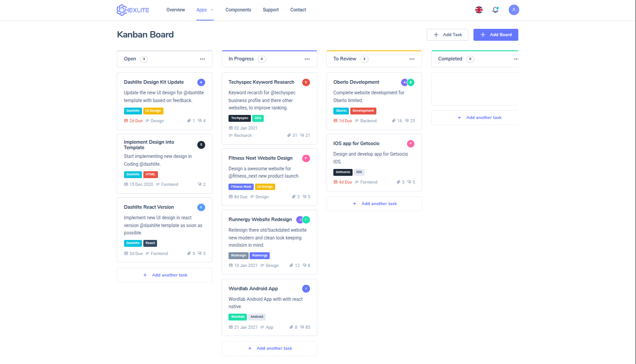Image resolution: width=636 pixels, height=364 pixels.
Task: Click avatar S on Implement Design into Template
Action: (x=201, y=145)
